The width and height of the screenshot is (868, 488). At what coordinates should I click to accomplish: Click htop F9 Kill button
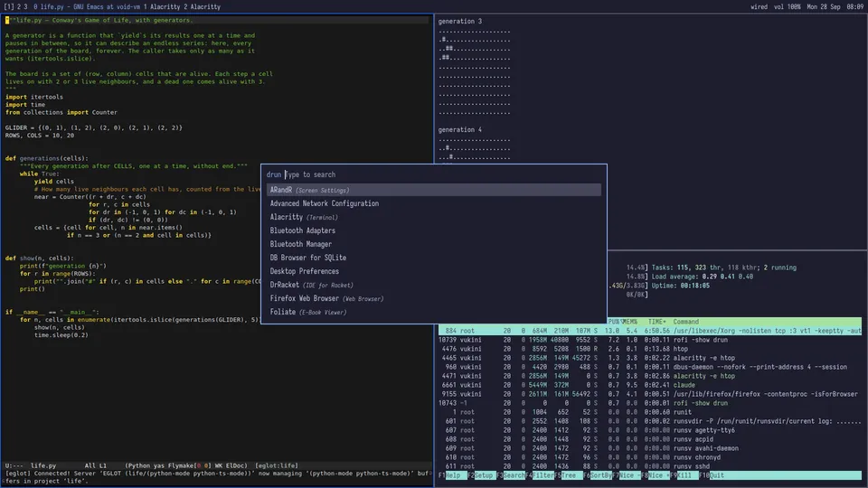coord(684,475)
